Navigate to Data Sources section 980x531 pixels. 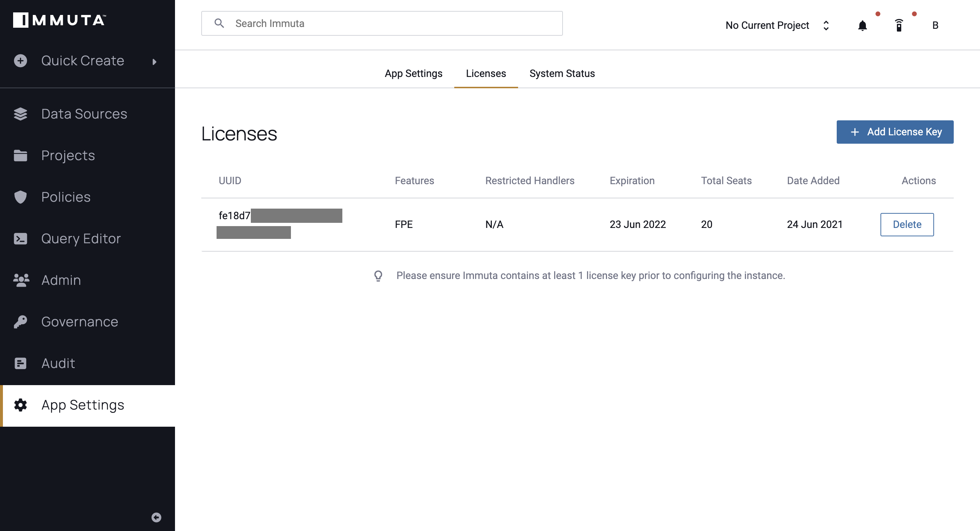[83, 114]
